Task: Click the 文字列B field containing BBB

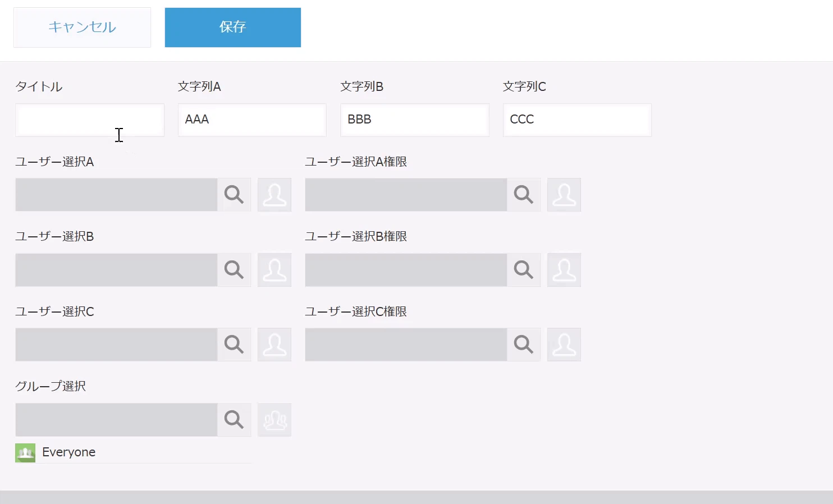Action: click(x=415, y=120)
